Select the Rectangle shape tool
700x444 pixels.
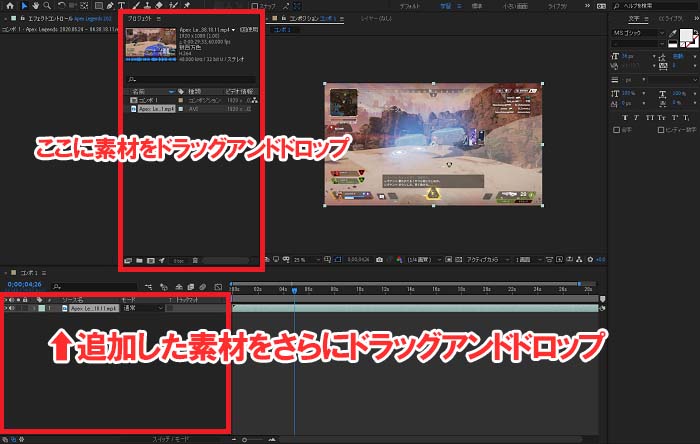point(99,6)
